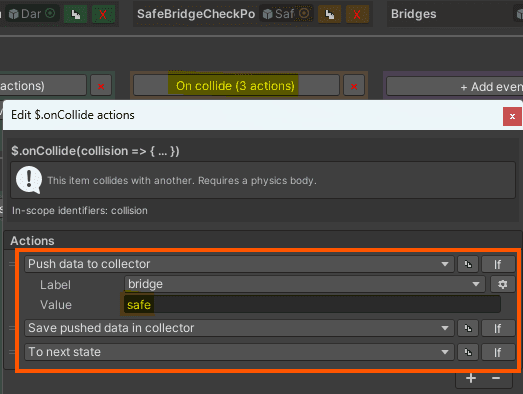Viewport: 523px width, 394px height.
Task: Open Label settings gear icon
Action: 502,284
